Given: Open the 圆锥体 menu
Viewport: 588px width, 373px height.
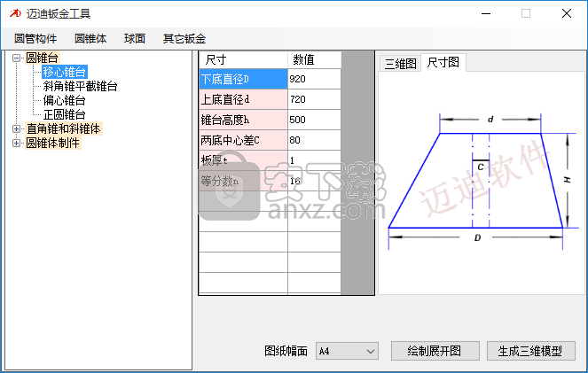Looking at the screenshot, I should pos(90,39).
